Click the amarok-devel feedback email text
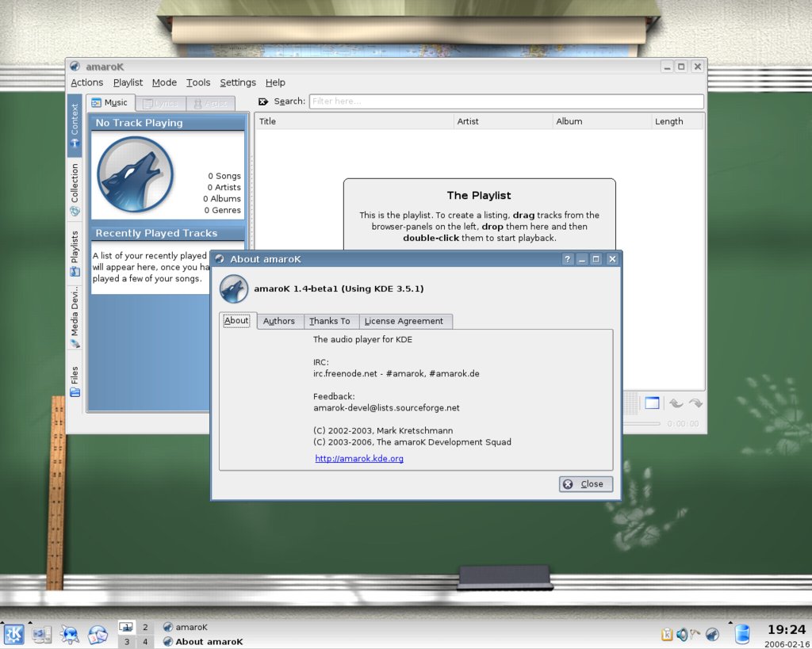This screenshot has height=649, width=812. pyautogui.click(x=386, y=408)
